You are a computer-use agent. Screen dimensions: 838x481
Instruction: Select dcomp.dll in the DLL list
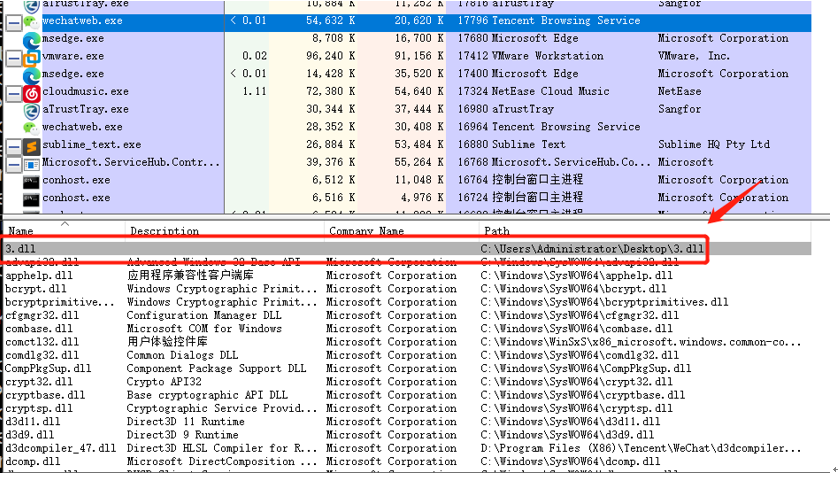(x=33, y=461)
